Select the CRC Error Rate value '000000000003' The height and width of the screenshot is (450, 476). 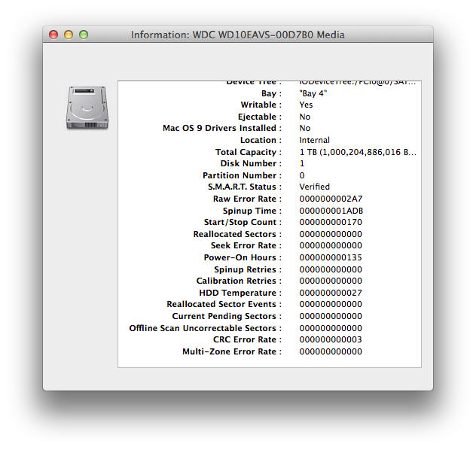[x=331, y=339]
